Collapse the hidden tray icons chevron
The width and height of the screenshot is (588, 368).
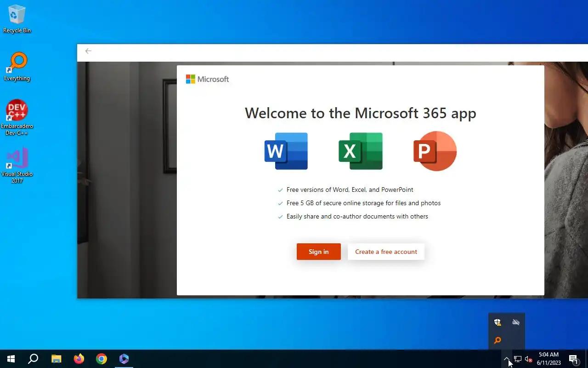click(506, 359)
